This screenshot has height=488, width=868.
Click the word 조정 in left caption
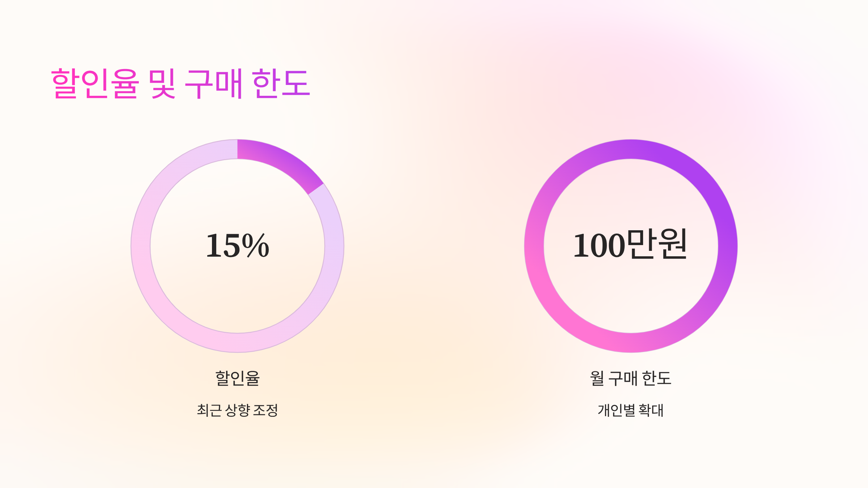265,410
